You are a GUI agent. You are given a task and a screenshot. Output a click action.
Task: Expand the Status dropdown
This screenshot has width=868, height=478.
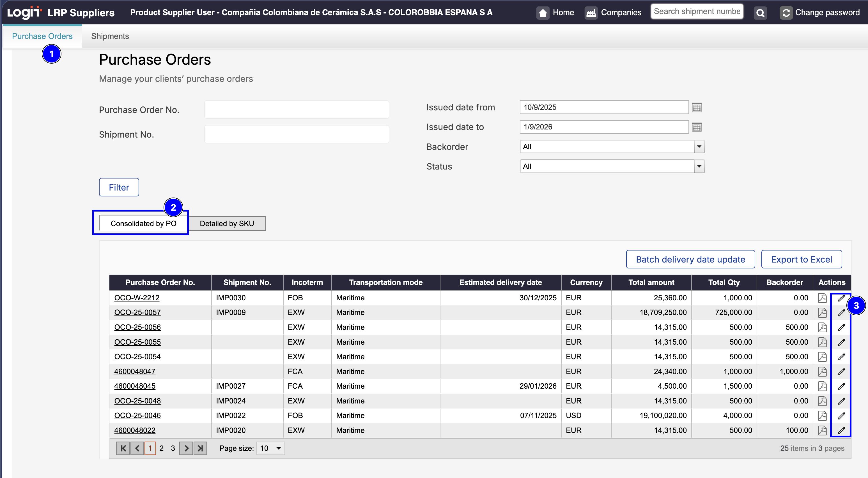pos(699,166)
